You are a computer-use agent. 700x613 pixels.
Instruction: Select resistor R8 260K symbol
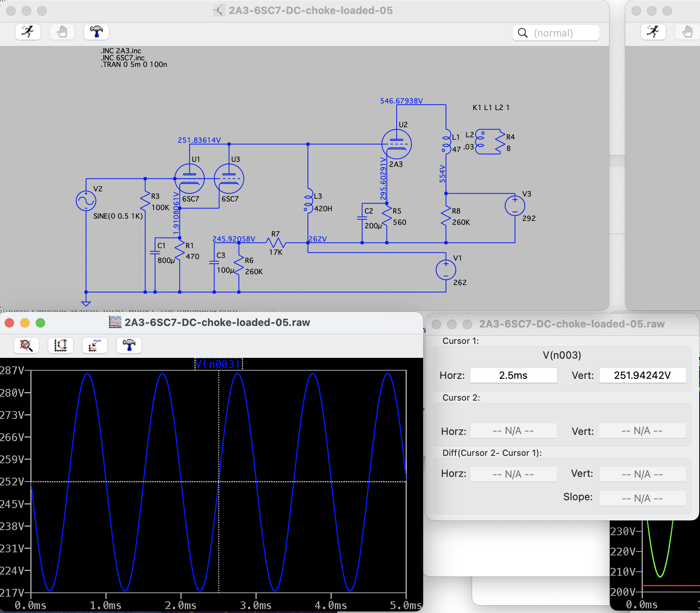(446, 216)
